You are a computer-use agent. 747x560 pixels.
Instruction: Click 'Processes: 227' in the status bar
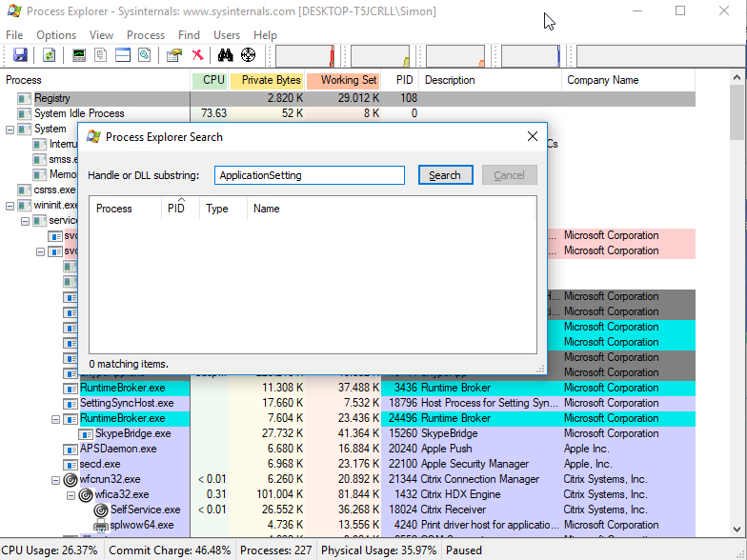click(276, 550)
